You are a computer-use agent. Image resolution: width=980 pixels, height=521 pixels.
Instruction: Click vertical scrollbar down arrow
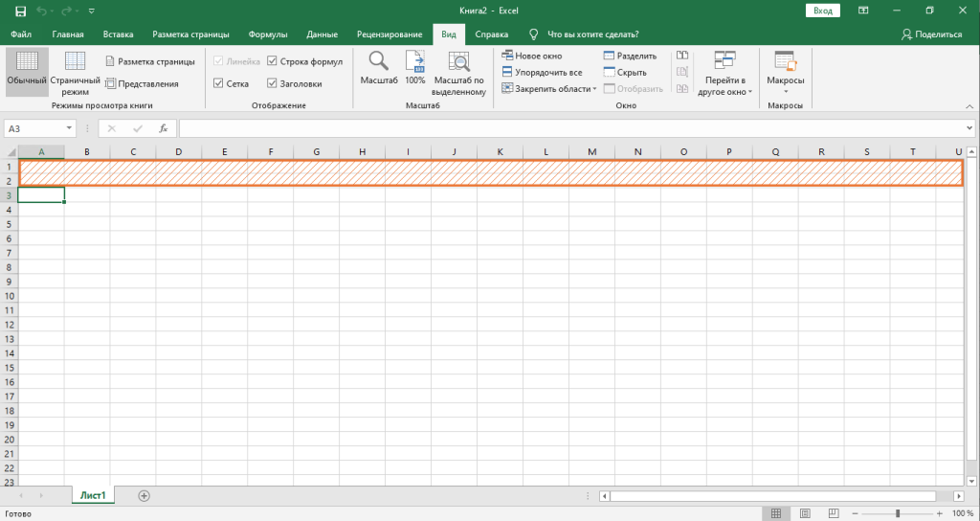click(x=972, y=481)
